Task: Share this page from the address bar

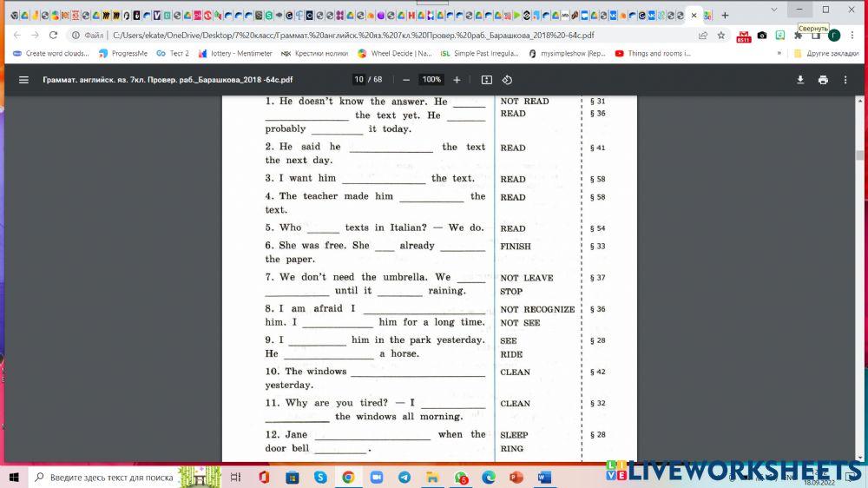Action: [702, 36]
